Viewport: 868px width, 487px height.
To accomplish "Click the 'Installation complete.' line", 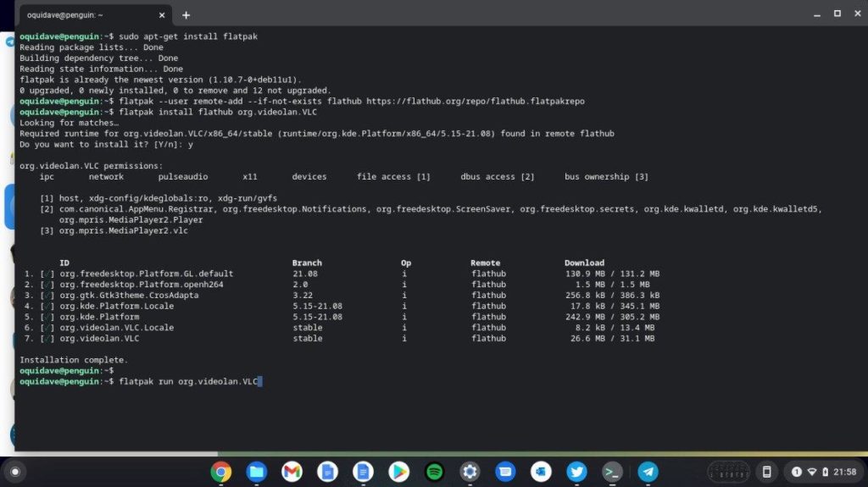I will pos(74,360).
